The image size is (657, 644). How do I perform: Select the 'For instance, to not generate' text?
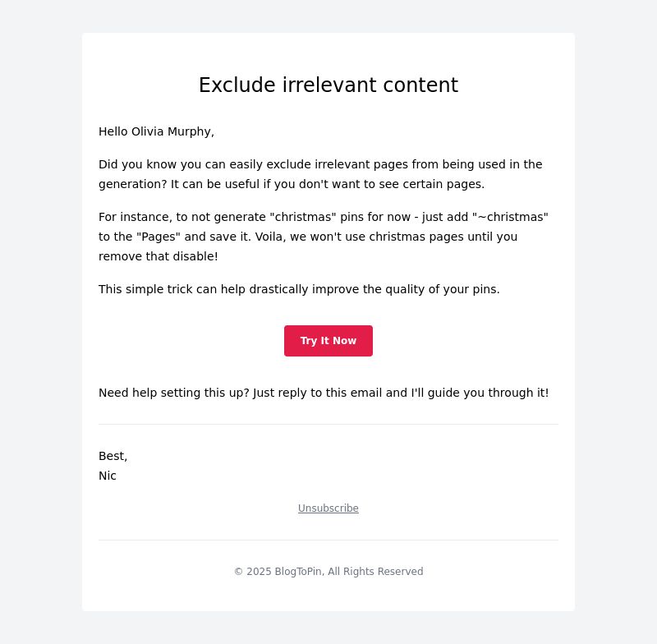(181, 217)
